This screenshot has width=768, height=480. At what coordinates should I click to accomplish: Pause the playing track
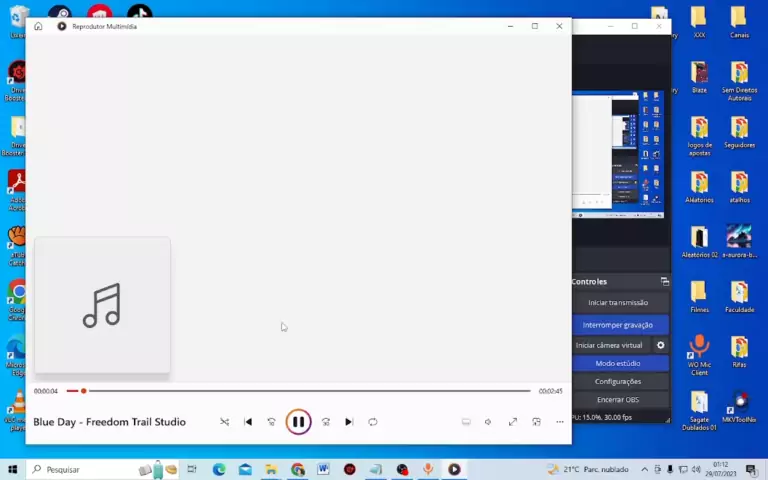click(x=298, y=422)
